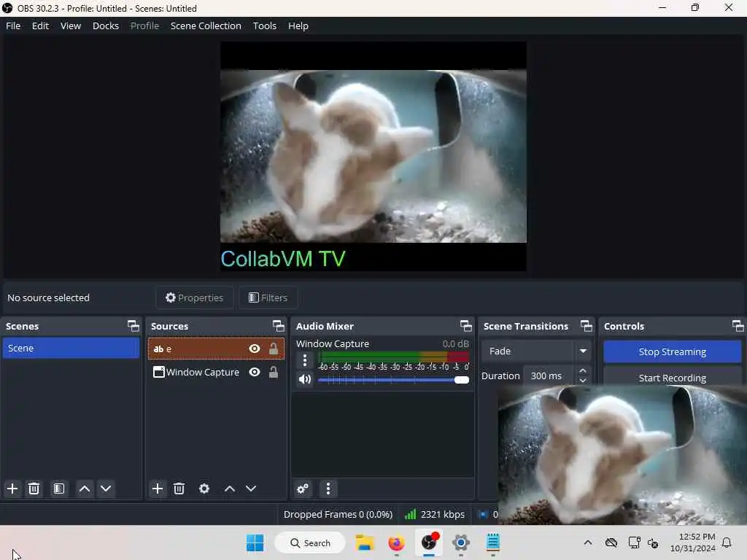Click the preview canvas video

tap(373, 156)
